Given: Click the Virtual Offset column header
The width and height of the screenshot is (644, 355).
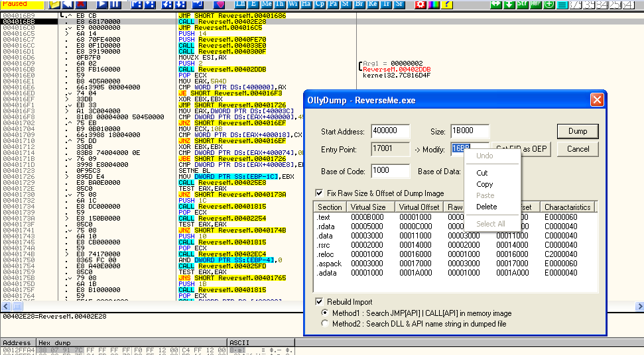Looking at the screenshot, I should pos(419,207).
